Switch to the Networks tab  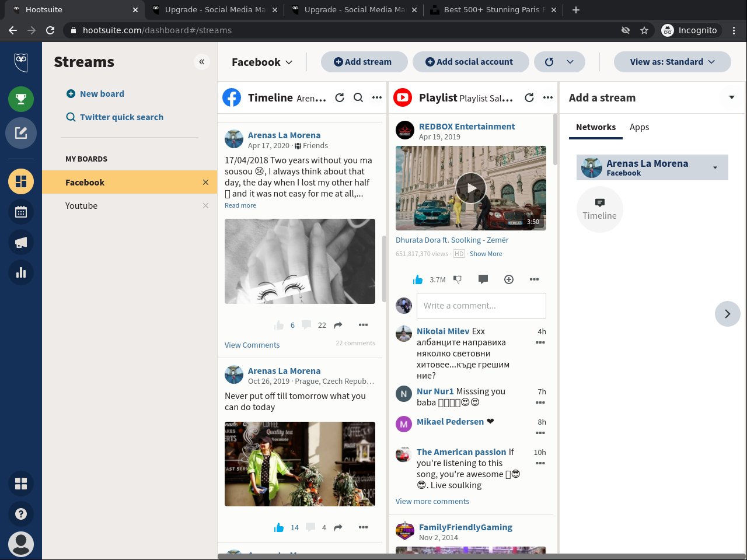click(x=596, y=127)
